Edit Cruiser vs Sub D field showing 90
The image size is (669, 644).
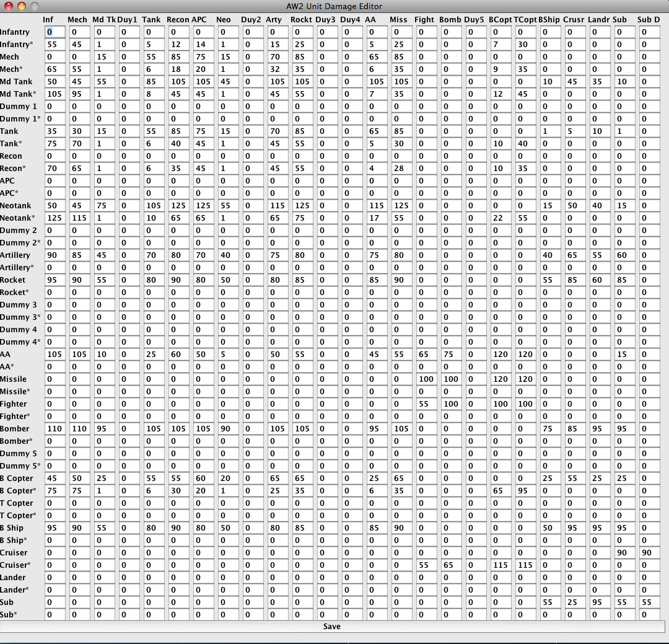(x=649, y=553)
